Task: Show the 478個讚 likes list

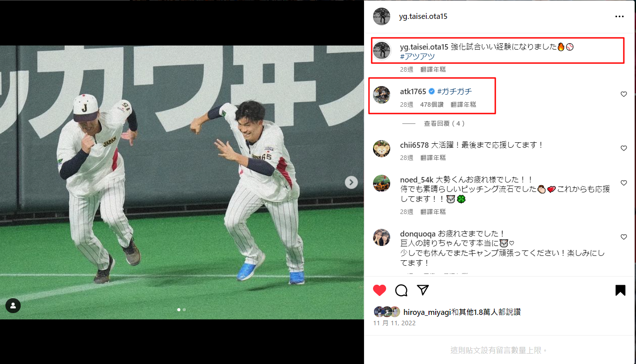Action: coord(432,105)
